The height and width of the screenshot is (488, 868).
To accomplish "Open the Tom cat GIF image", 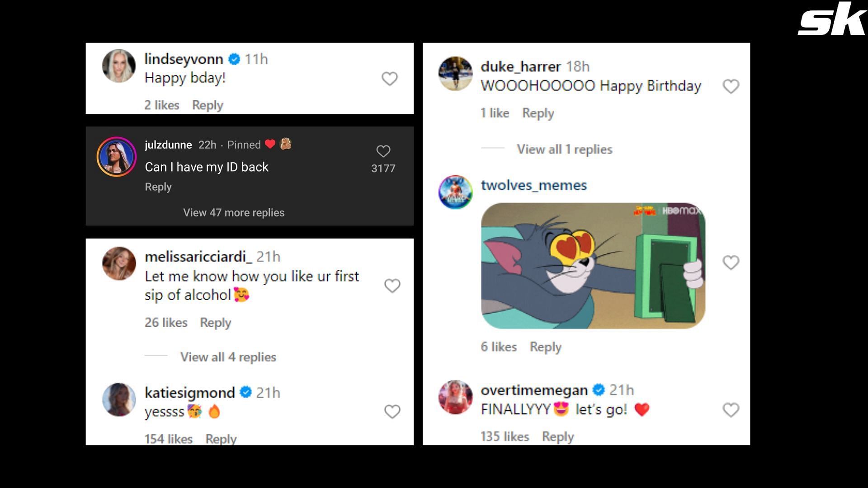I will point(593,266).
